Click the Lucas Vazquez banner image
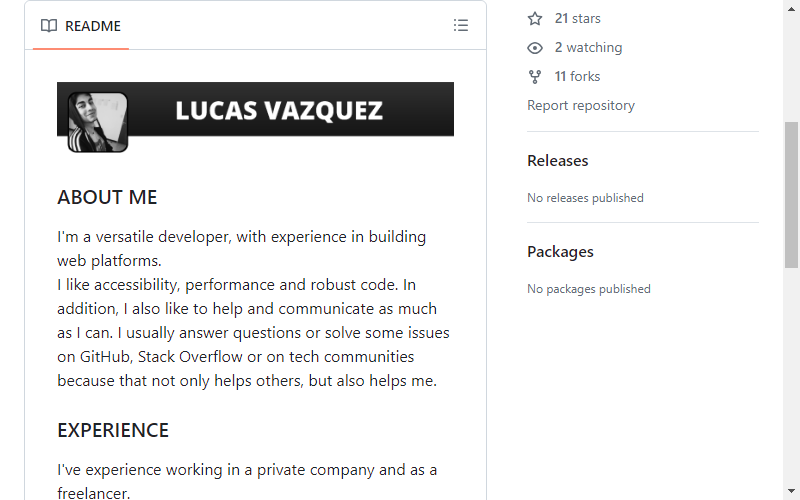800x500 pixels. pos(255,117)
